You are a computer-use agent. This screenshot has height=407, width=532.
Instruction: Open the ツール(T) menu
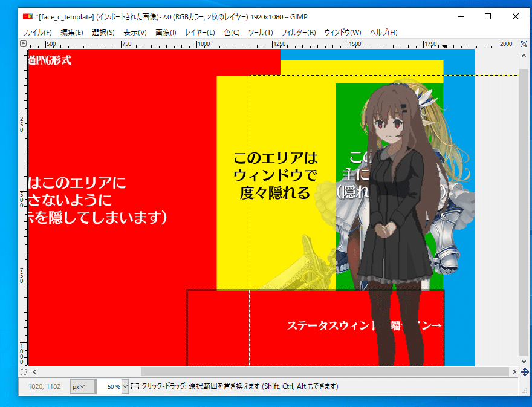coord(261,33)
